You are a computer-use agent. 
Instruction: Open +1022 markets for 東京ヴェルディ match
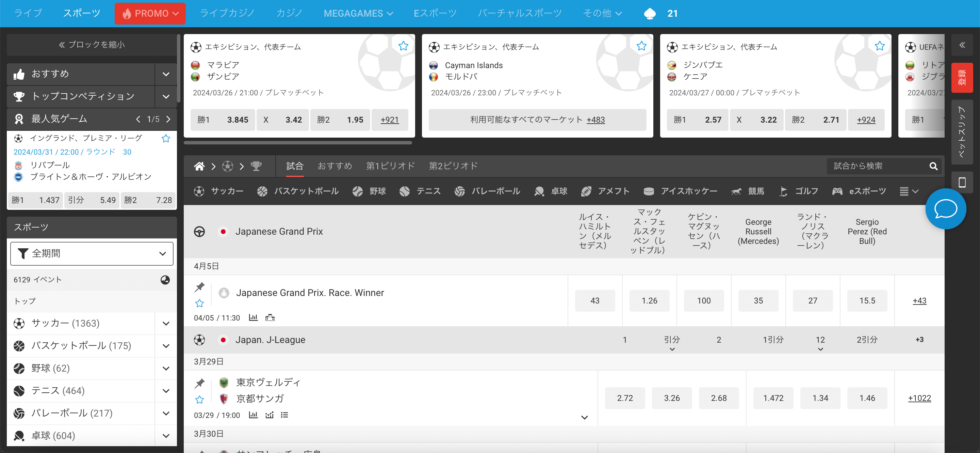(919, 398)
